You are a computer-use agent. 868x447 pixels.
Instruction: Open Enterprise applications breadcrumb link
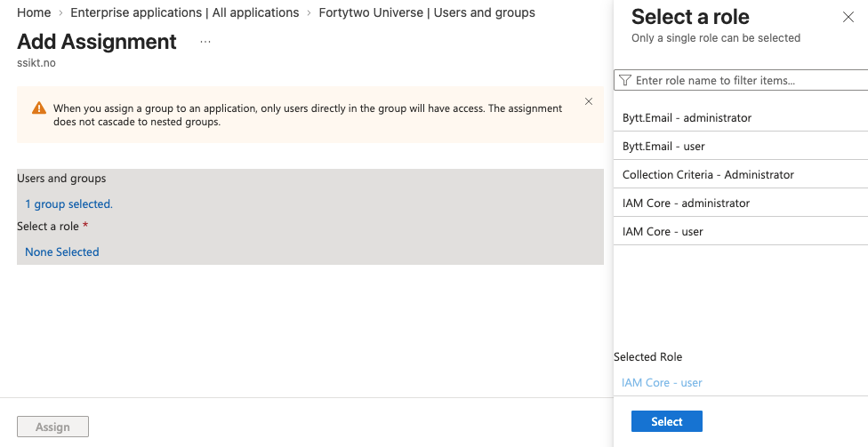184,12
